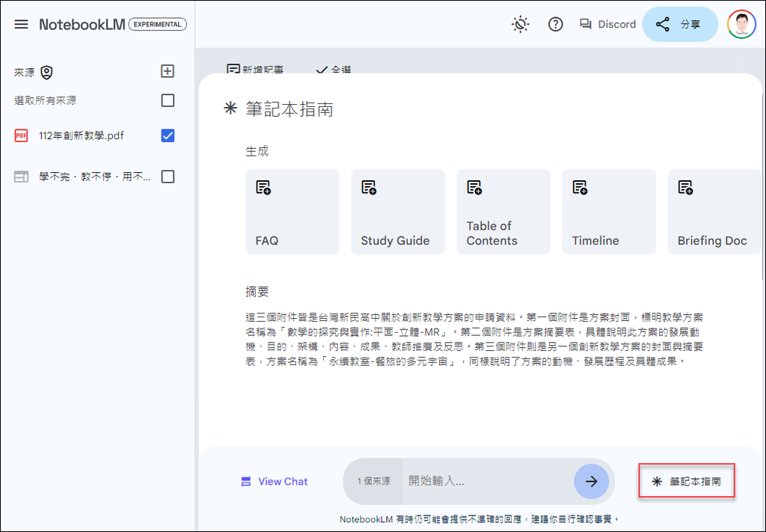Toggle the light/dark theme icon
This screenshot has width=766, height=532.
pos(520,24)
